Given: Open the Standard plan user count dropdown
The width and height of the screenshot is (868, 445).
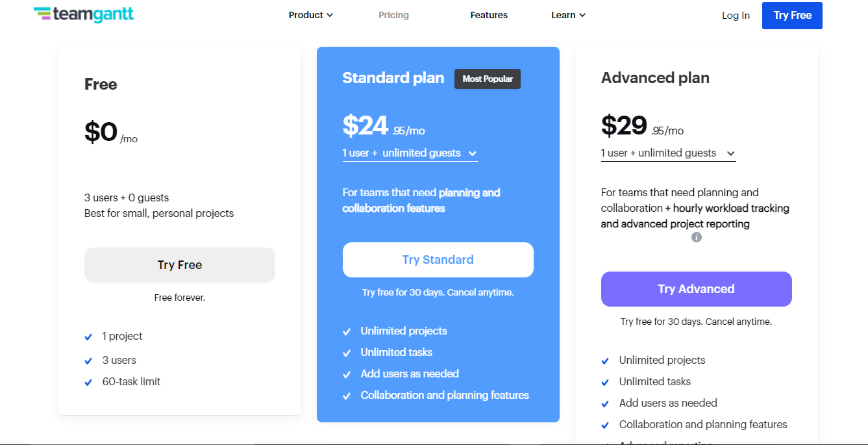Looking at the screenshot, I should click(410, 153).
